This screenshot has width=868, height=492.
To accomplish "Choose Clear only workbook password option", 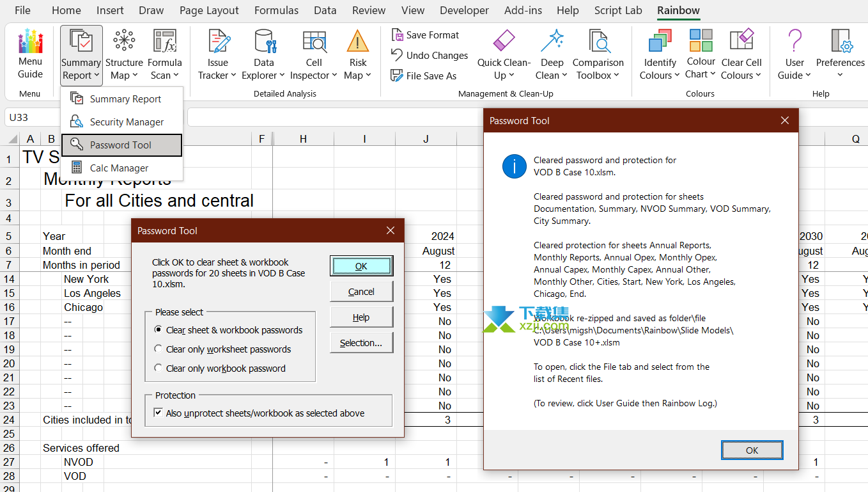I will [x=159, y=369].
